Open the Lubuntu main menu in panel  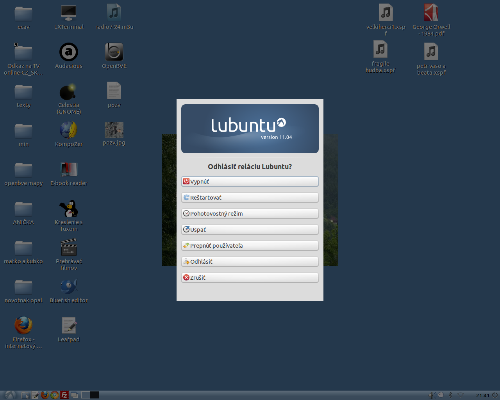10,395
